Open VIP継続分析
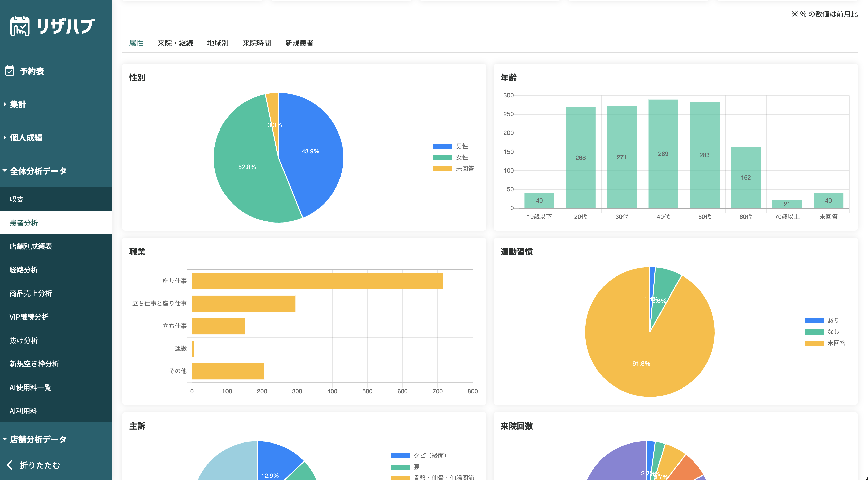The image size is (868, 480). pyautogui.click(x=56, y=317)
